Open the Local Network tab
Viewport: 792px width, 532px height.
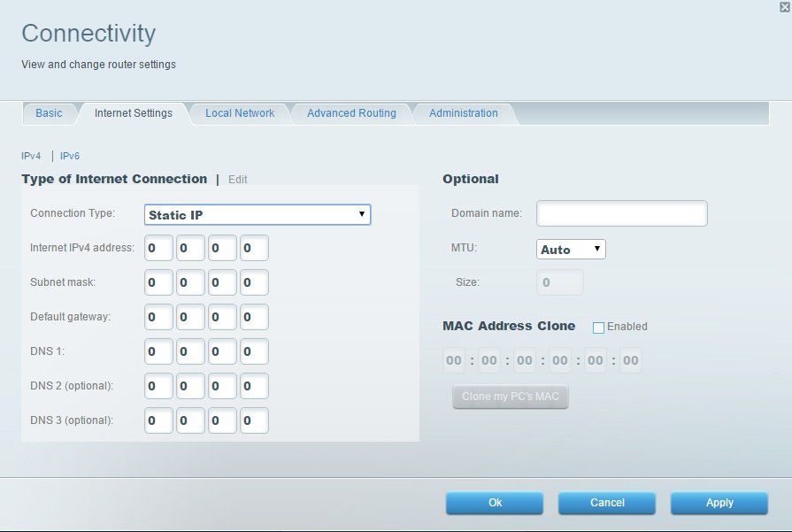240,113
